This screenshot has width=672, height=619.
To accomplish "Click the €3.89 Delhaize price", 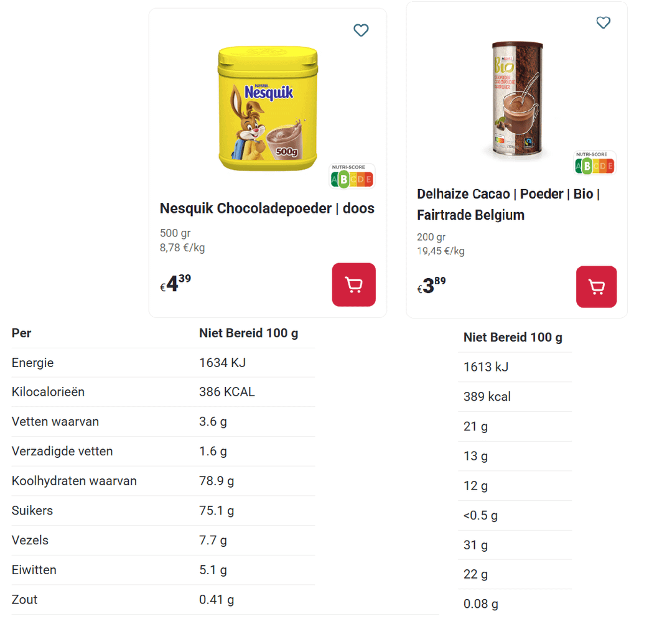I will pos(432,286).
